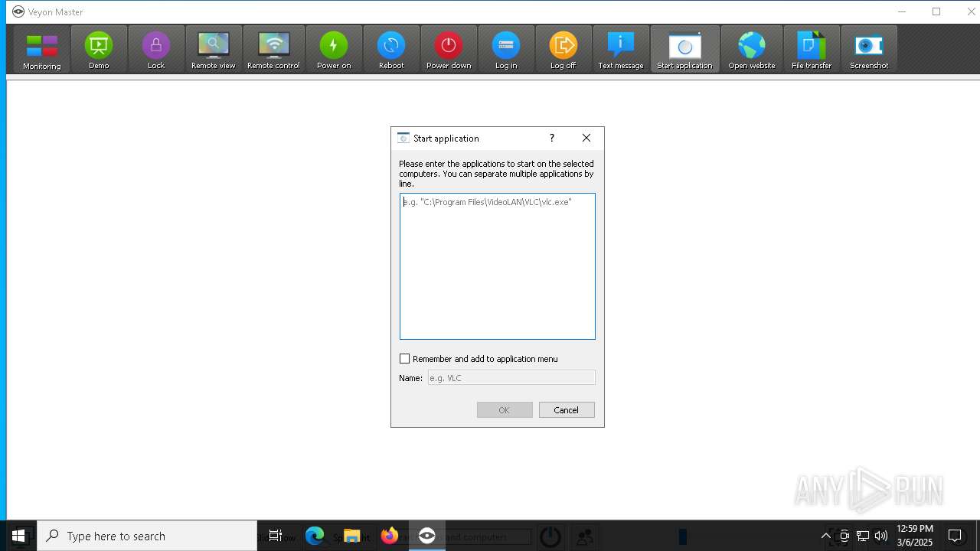Image resolution: width=980 pixels, height=551 pixels.
Task: Focus the applications text area
Action: (x=498, y=266)
